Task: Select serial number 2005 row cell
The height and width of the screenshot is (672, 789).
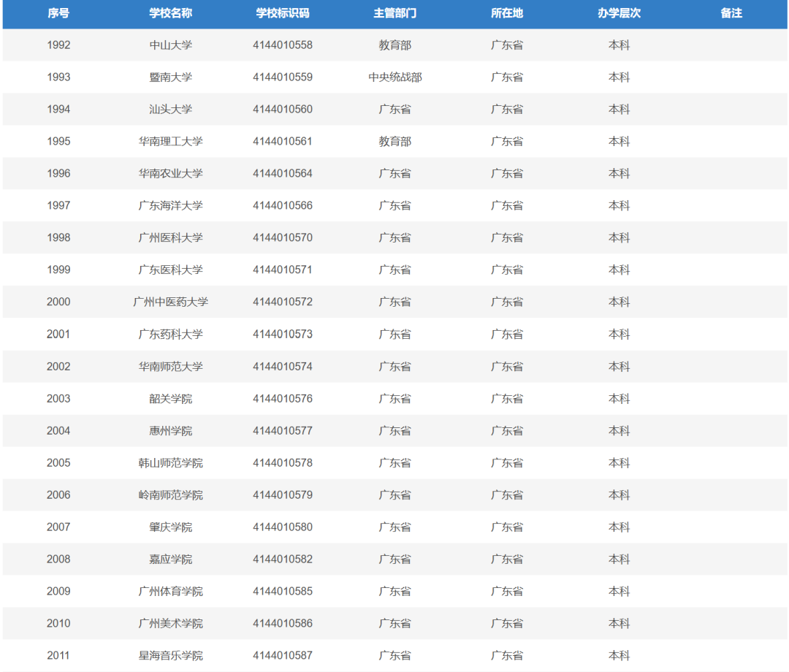Action: click(x=58, y=463)
